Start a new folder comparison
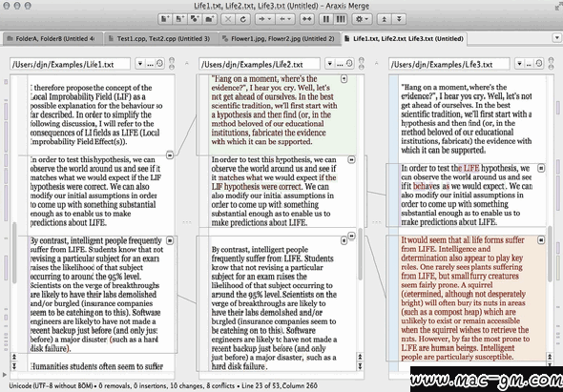Viewport: 563px width, 392px height. point(209,19)
